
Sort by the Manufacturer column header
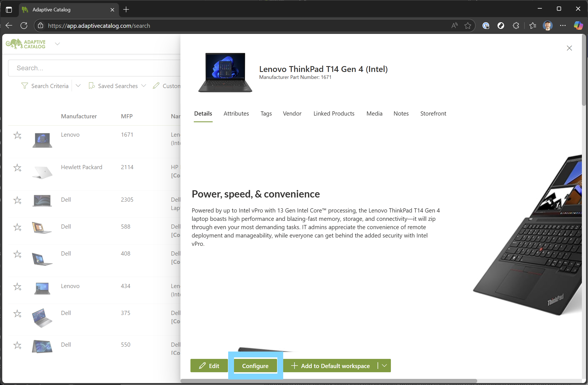tap(79, 116)
